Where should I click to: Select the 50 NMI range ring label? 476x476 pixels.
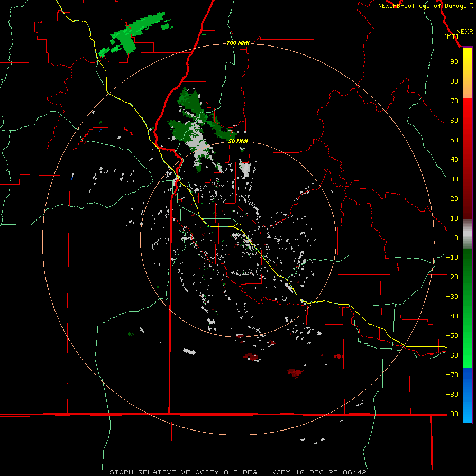point(238,141)
